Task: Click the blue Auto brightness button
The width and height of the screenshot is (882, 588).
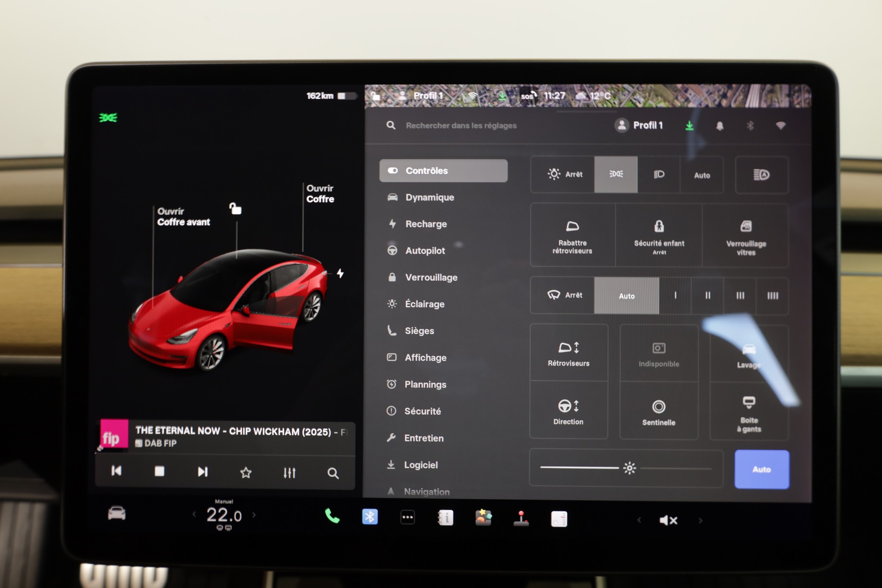Action: click(x=761, y=469)
